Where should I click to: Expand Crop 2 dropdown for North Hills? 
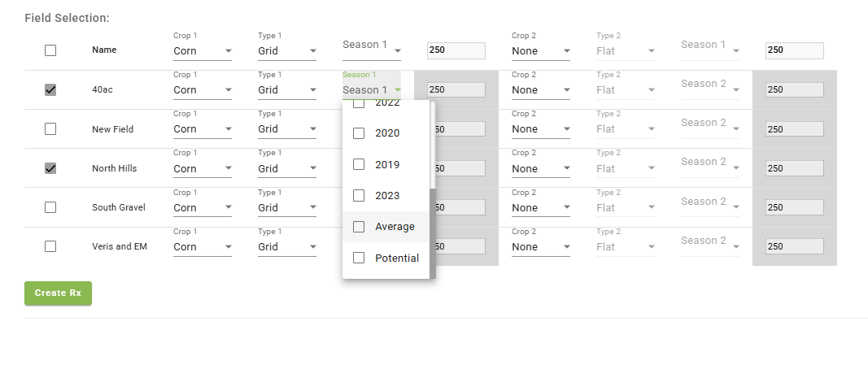tap(541, 169)
